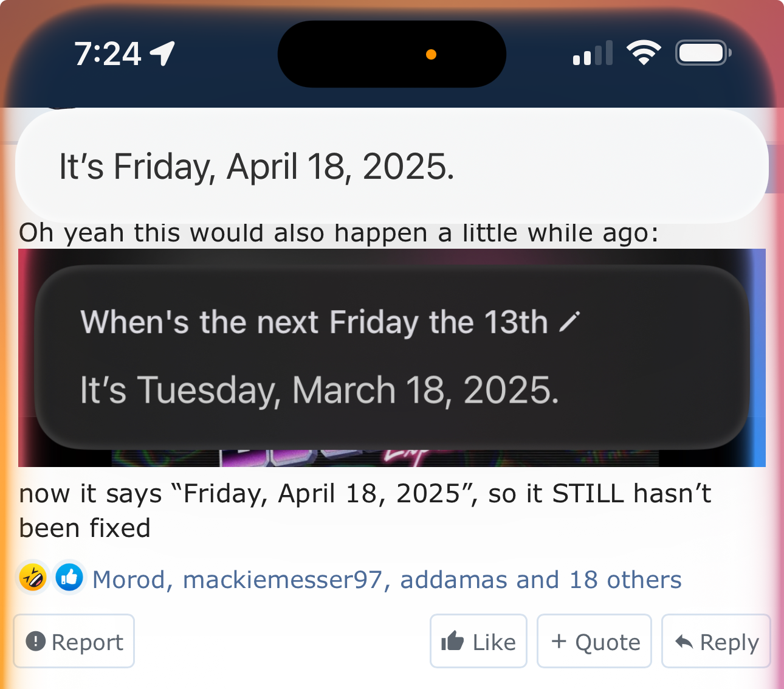The width and height of the screenshot is (784, 689).
Task: Click the blue thumbs-up reaction icon
Action: pos(69,577)
